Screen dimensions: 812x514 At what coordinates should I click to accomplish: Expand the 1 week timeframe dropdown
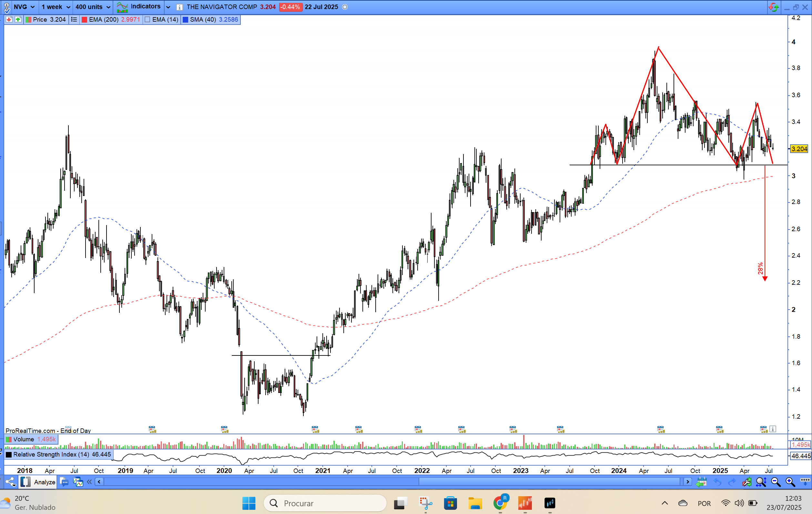tap(56, 7)
